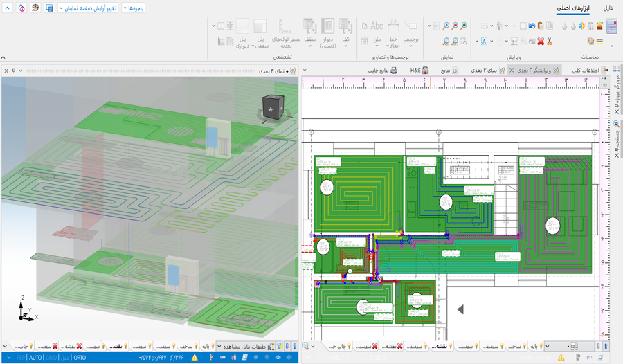Toggle AUTO mode in the status bar

coord(35,358)
